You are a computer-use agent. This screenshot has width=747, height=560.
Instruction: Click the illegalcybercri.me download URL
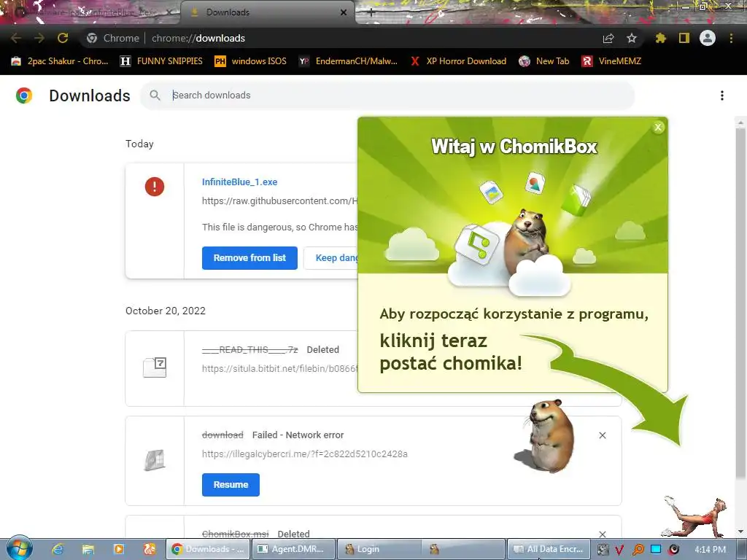pyautogui.click(x=305, y=454)
